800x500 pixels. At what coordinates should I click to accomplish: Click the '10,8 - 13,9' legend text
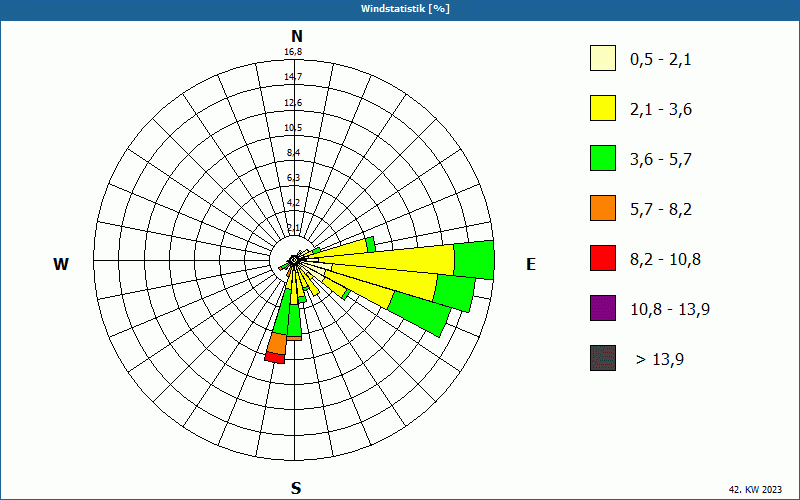670,310
